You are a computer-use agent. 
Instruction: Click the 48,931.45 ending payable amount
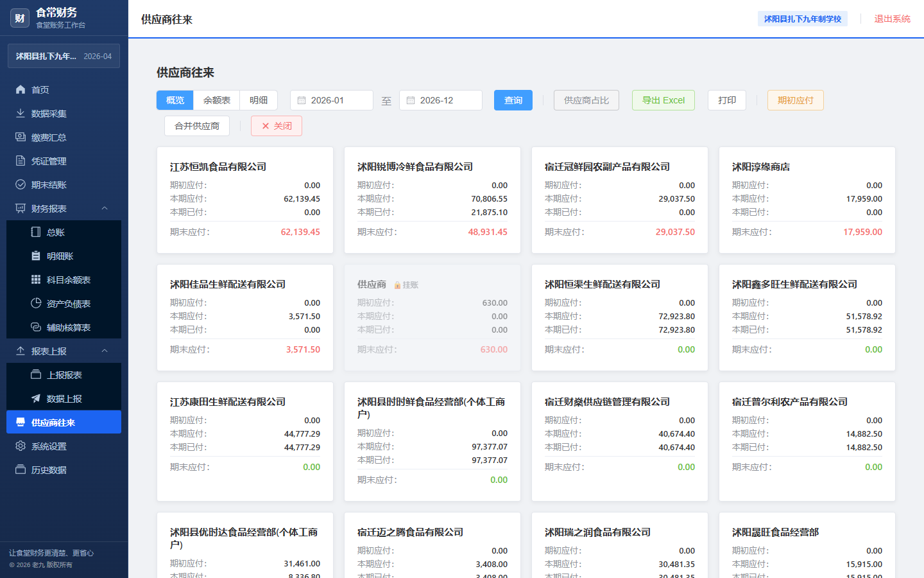[488, 232]
